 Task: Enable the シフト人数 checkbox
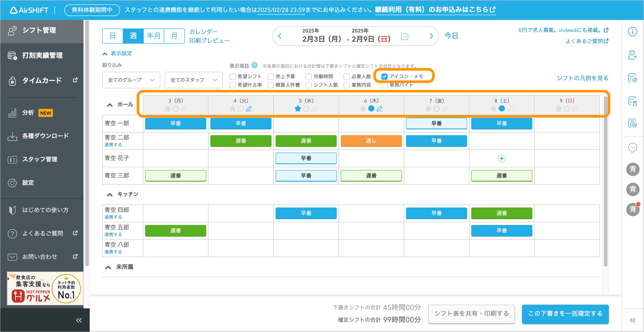309,85
